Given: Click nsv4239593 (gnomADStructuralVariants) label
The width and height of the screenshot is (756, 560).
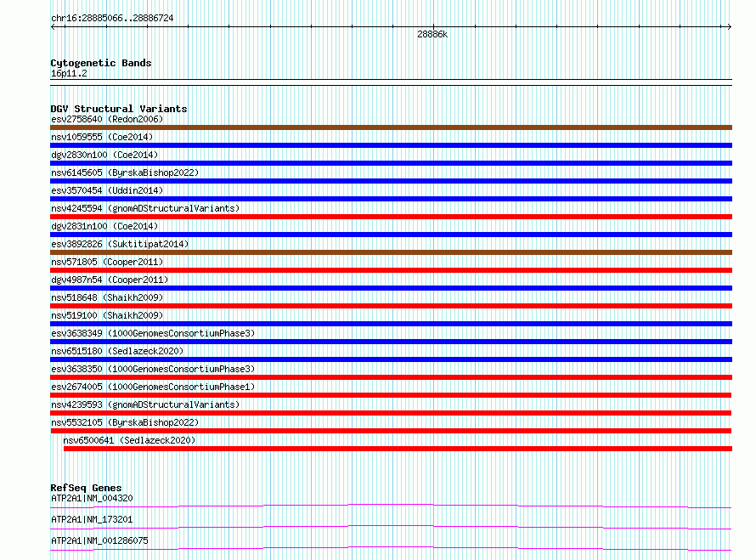Looking at the screenshot, I should pos(145,404).
